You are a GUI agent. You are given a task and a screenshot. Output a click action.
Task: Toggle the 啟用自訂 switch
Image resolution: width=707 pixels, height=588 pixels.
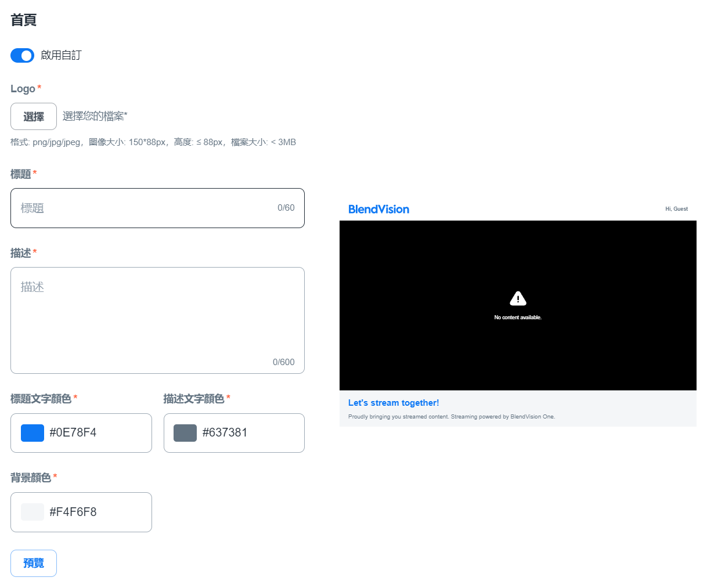(22, 55)
